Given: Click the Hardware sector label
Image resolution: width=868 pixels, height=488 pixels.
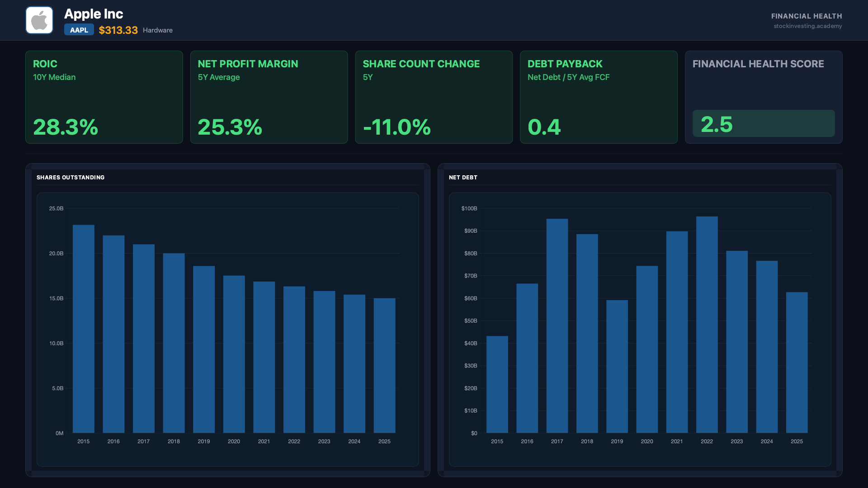Looking at the screenshot, I should (158, 30).
